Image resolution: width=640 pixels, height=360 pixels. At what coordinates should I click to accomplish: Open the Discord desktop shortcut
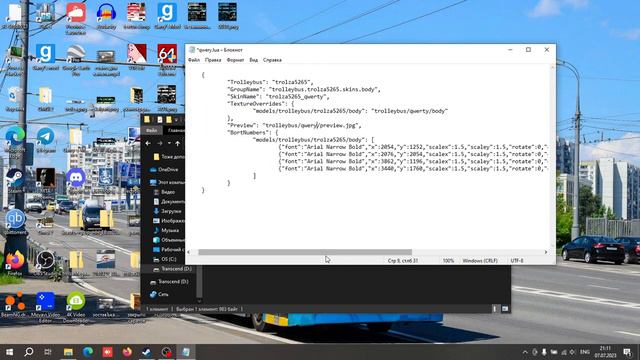point(76,181)
